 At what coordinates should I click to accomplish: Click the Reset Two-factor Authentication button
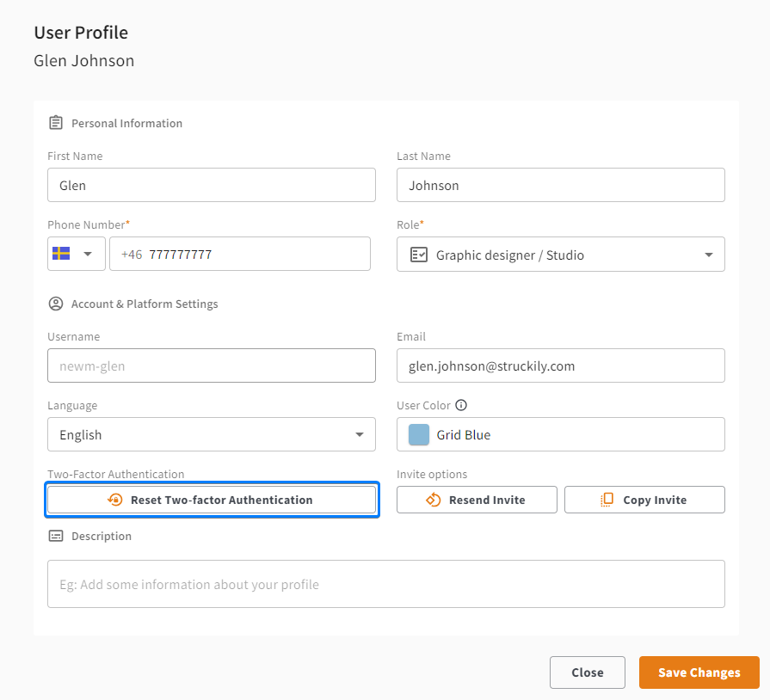coord(212,500)
